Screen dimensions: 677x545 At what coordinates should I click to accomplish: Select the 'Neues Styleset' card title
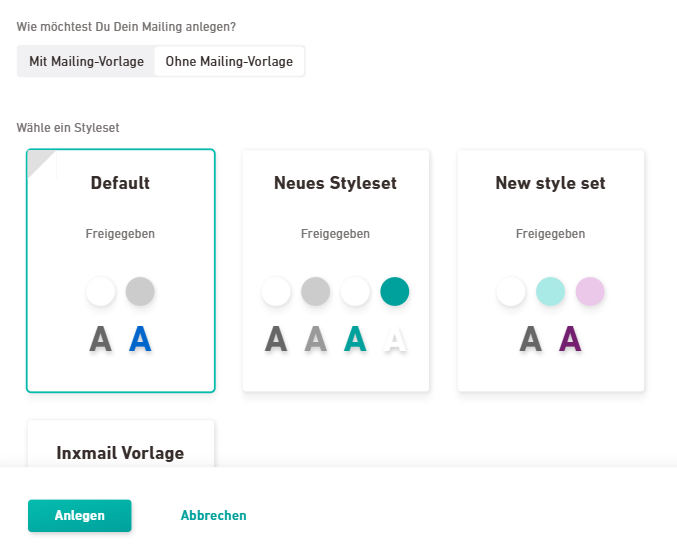click(x=335, y=183)
